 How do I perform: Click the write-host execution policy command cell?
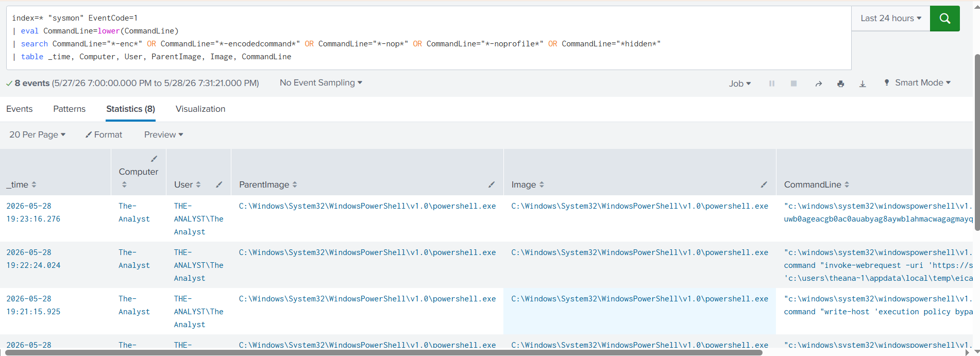click(x=878, y=305)
